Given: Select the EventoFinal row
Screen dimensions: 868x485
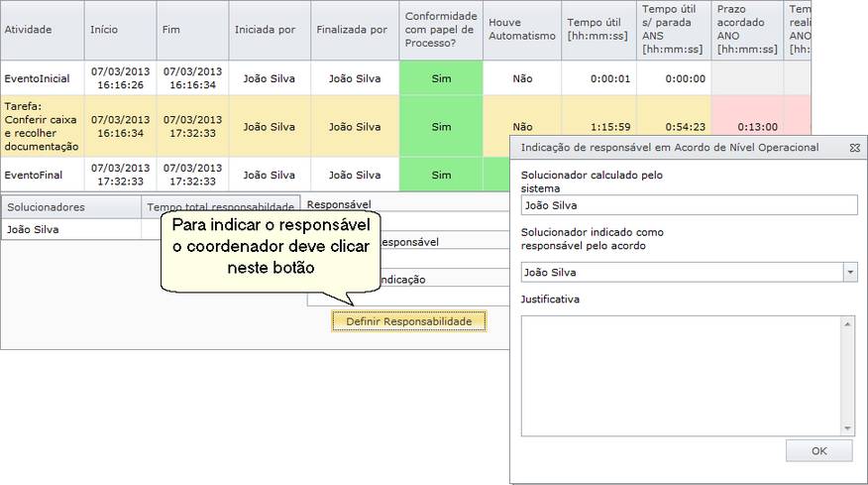Looking at the screenshot, I should click(x=255, y=175).
